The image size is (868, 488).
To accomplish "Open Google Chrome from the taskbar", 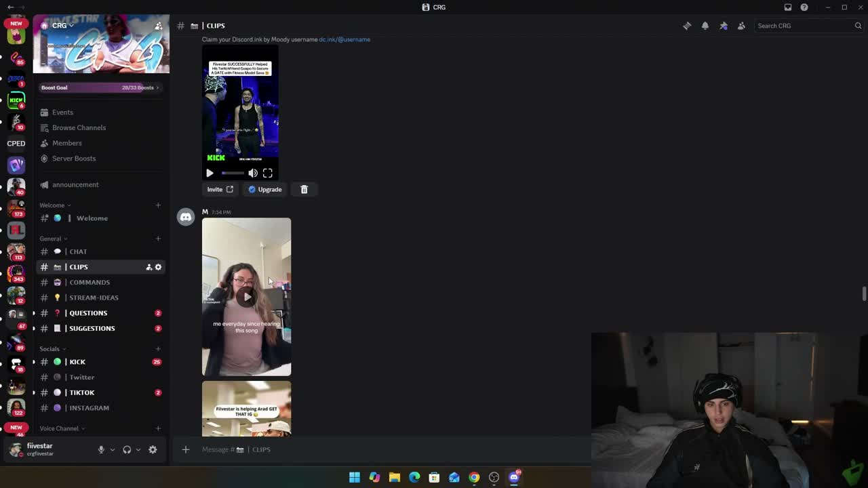I will pos(474,477).
